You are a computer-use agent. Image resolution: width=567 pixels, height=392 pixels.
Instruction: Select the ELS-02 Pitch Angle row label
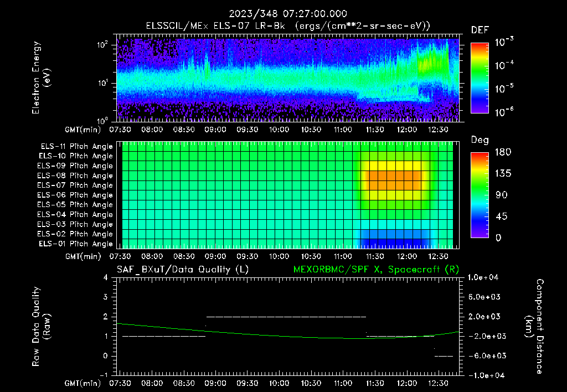(x=75, y=234)
